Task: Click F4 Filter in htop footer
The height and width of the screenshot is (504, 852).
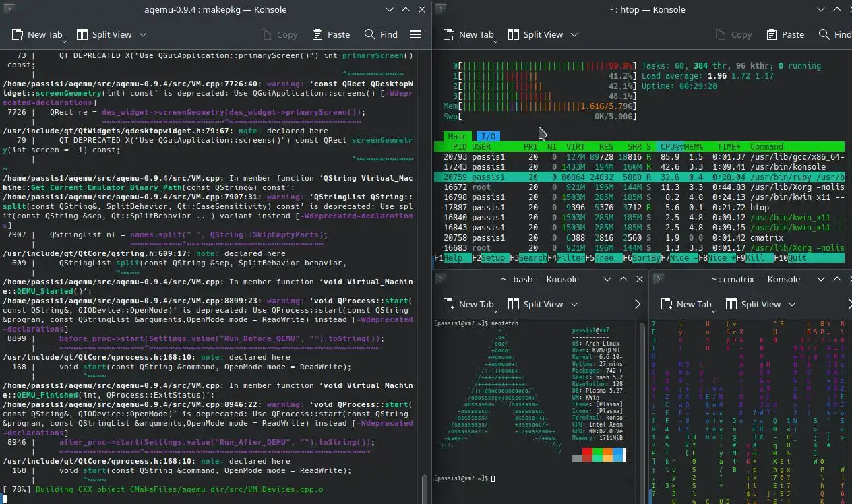Action: (x=566, y=258)
